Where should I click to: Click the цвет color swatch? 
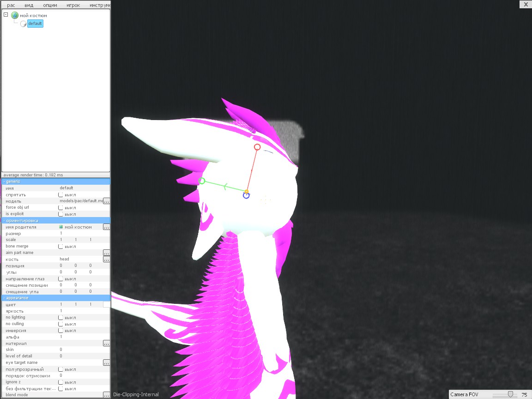tap(107, 304)
